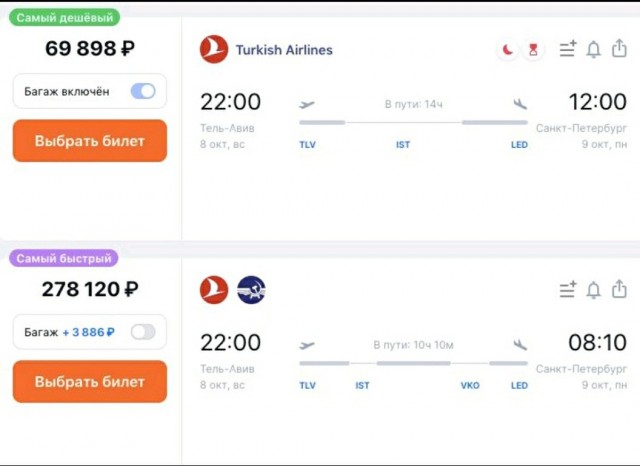The width and height of the screenshot is (640, 466).
Task: Click the night flight moon icon
Action: click(508, 50)
